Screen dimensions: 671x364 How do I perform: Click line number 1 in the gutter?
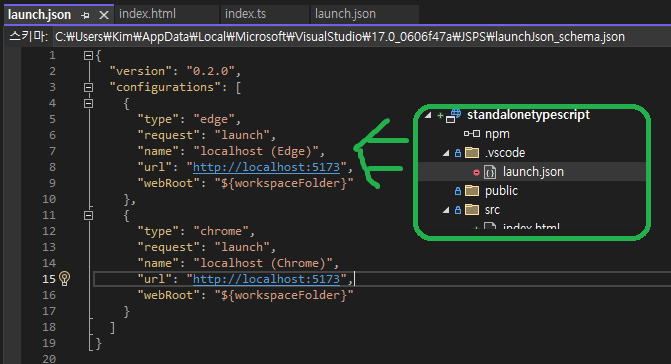[52, 55]
